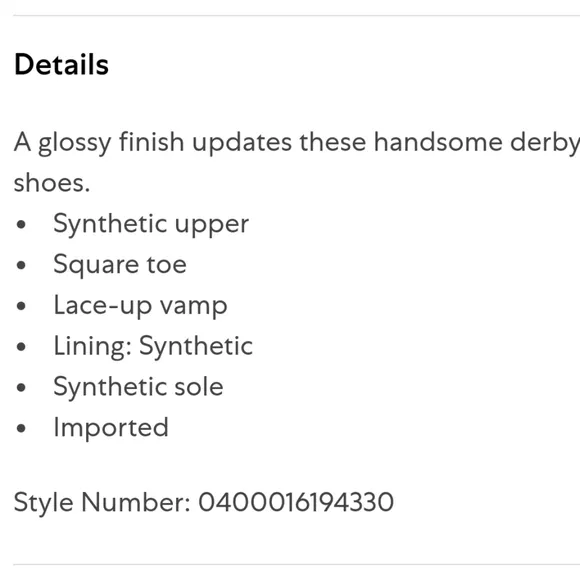The image size is (580, 580).
Task: Click the glossy finish description sentence
Action: 297,163
